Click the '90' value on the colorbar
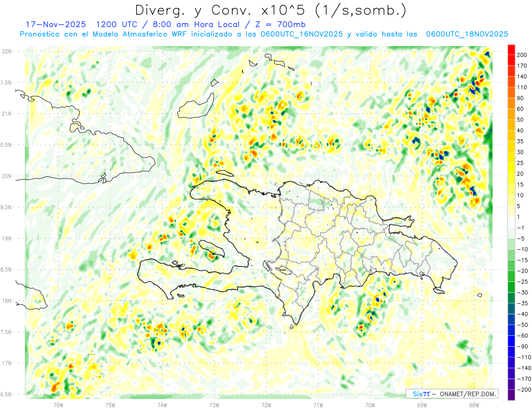 520,98
